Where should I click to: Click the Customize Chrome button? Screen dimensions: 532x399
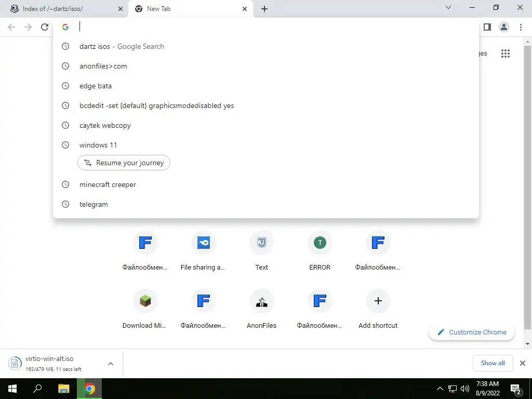pyautogui.click(x=472, y=332)
